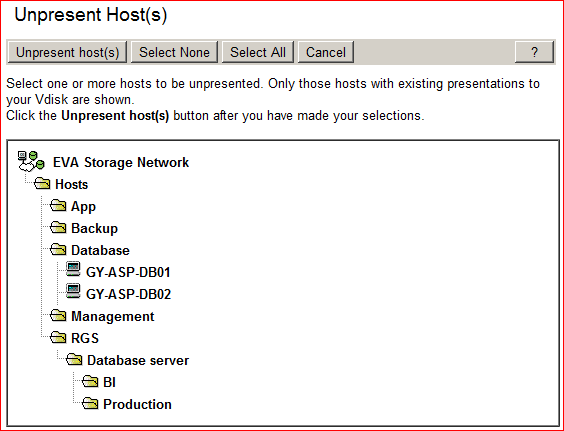Click the Unpresent host(s) button
The image size is (564, 431).
[67, 52]
